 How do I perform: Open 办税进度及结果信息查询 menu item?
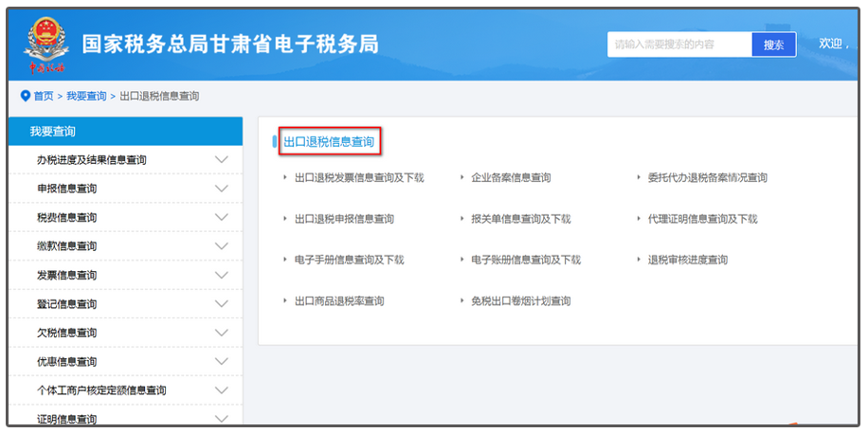point(92,160)
